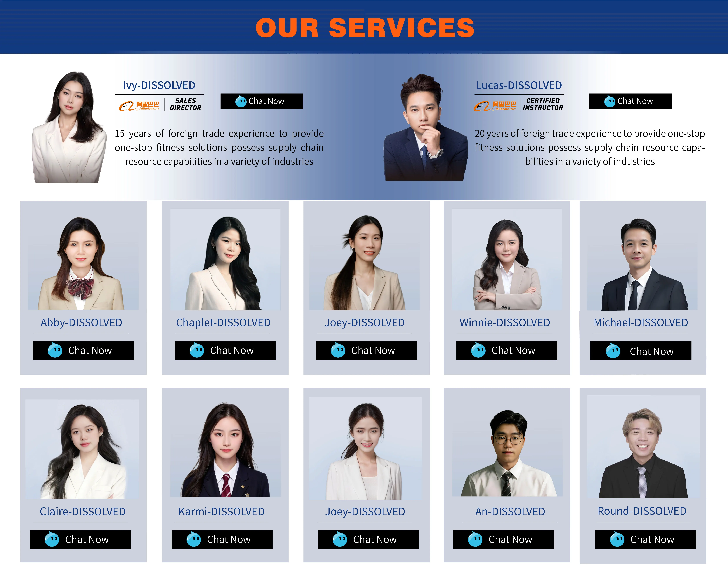Open the Ivy-DISSOLVED name link

tap(159, 85)
